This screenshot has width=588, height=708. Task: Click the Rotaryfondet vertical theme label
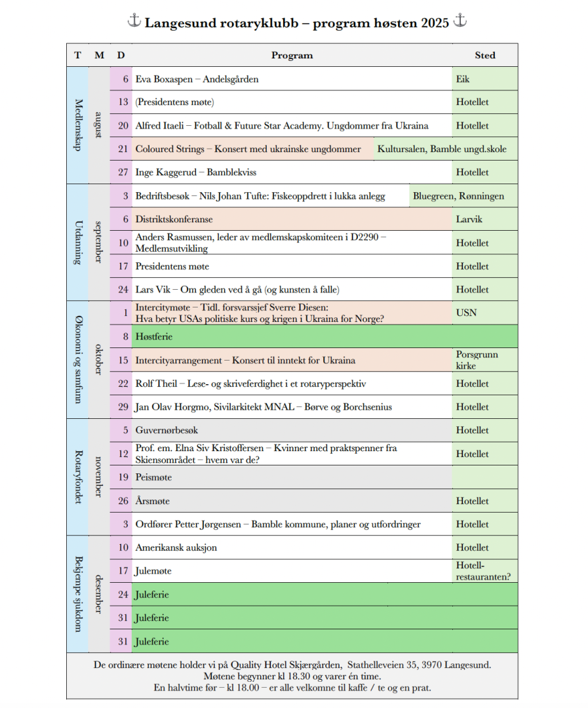(x=78, y=477)
